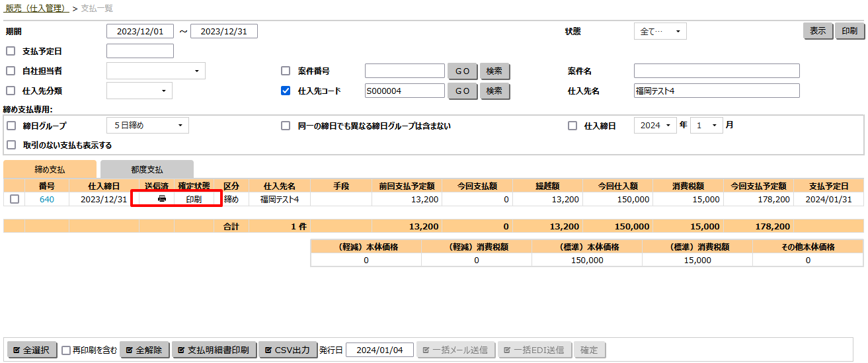The height and width of the screenshot is (363, 868).
Task: Click the 全解除 deselect-all button
Action: pyautogui.click(x=145, y=350)
